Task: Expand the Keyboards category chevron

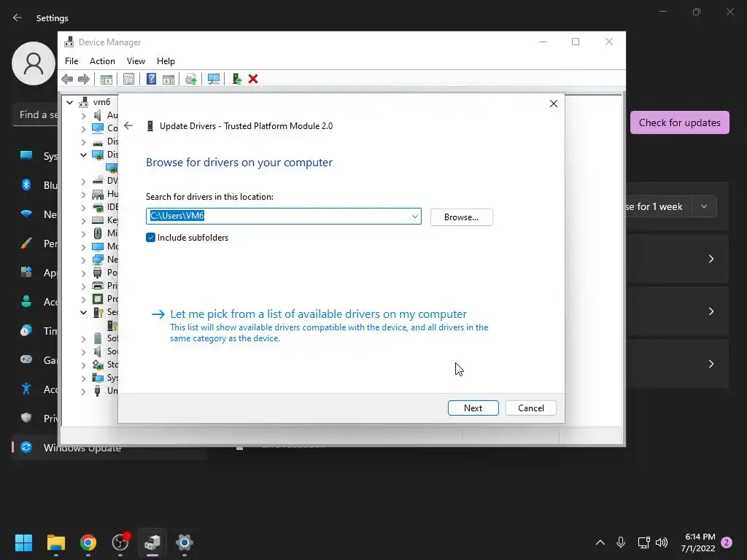Action: pos(83,220)
